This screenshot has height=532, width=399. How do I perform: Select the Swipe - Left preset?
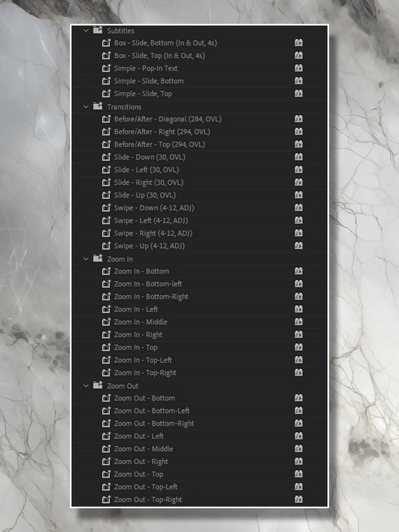tap(151, 220)
